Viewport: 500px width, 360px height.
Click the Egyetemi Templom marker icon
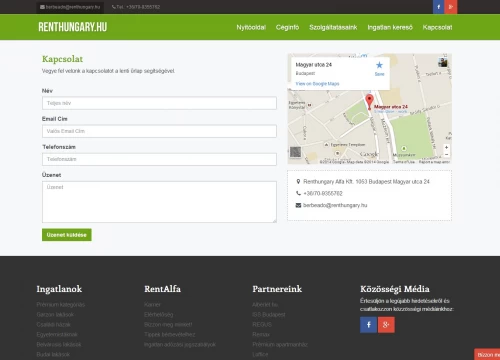tap(326, 145)
